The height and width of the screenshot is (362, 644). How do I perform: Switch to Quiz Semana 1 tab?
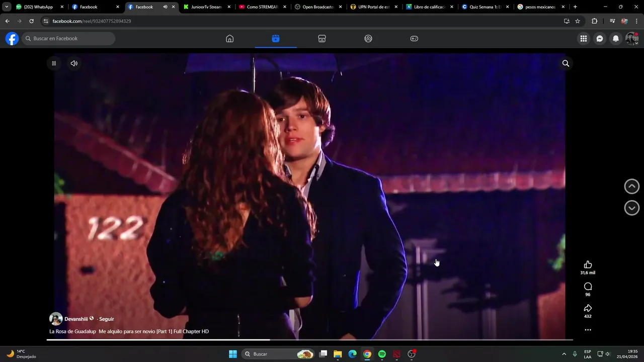(485, 7)
